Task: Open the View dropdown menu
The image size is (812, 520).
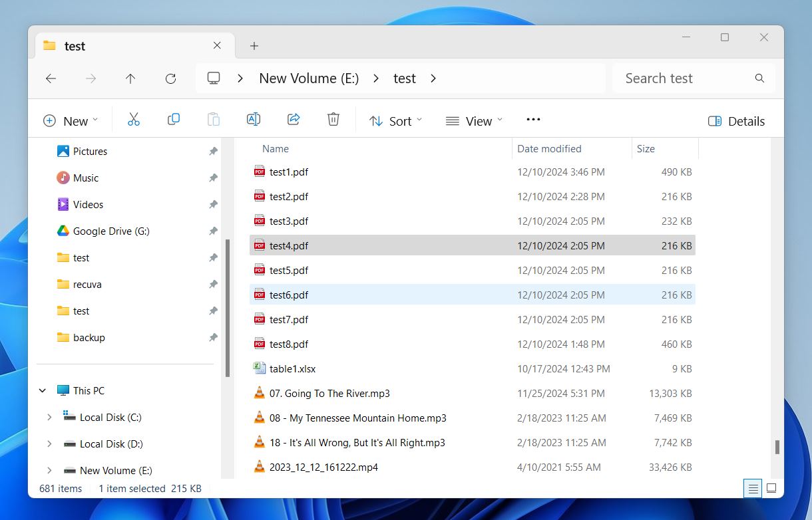Action: [474, 121]
